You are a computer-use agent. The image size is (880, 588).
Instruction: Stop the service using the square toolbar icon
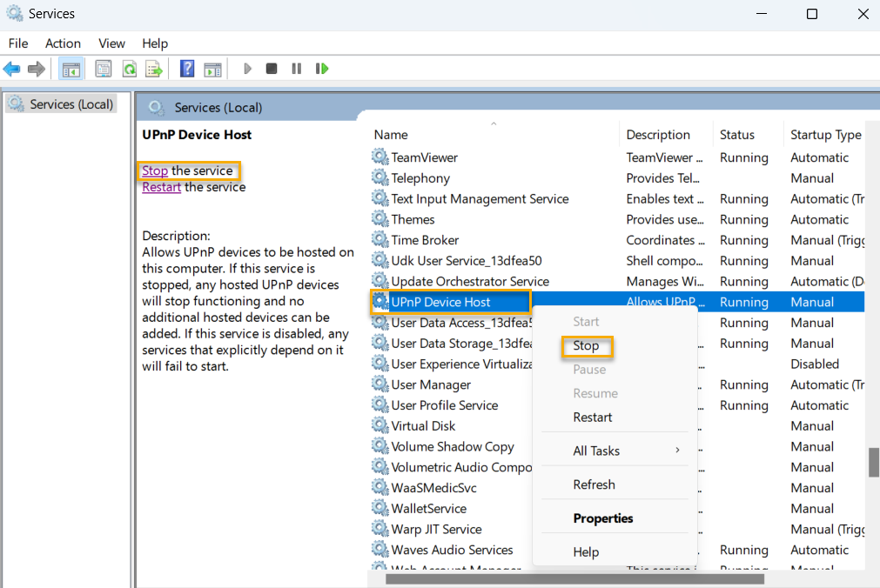click(x=272, y=68)
